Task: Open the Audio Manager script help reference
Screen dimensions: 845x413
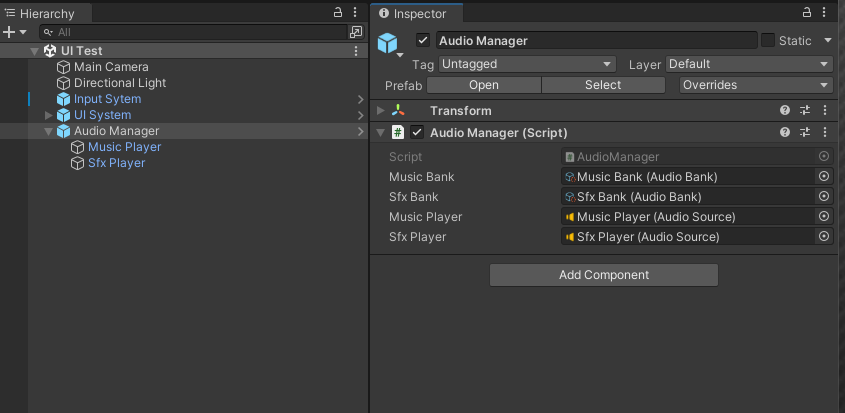Action: tap(785, 132)
